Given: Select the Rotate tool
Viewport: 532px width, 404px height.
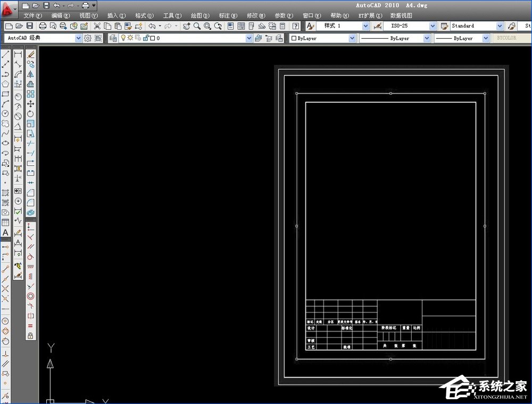Looking at the screenshot, I should click(x=30, y=114).
